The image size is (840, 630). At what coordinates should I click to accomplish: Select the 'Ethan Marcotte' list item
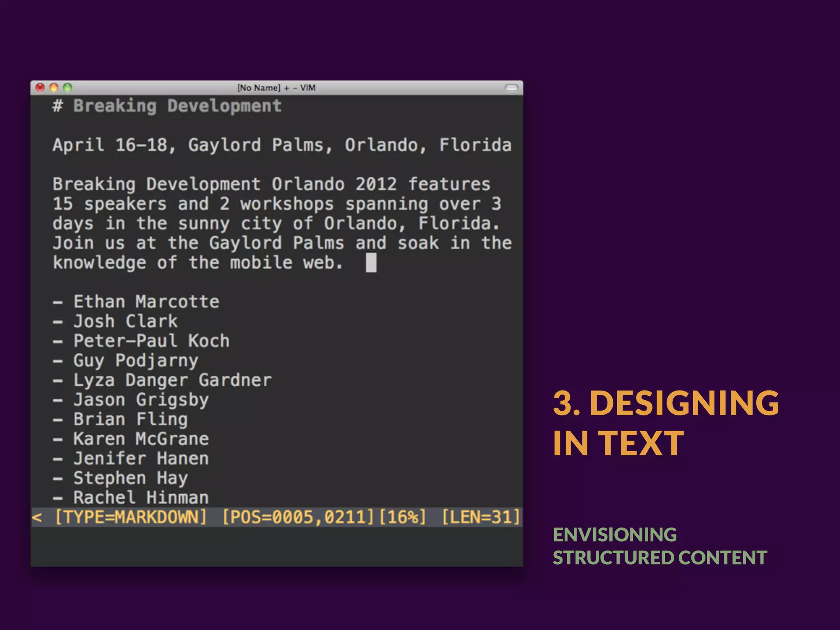(x=136, y=302)
